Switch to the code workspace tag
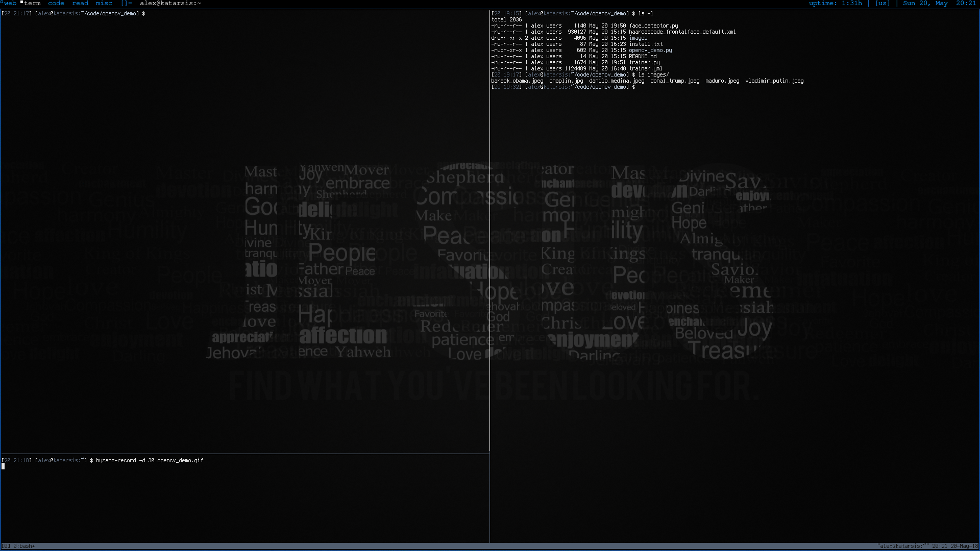Image resolution: width=980 pixels, height=551 pixels. (x=56, y=3)
